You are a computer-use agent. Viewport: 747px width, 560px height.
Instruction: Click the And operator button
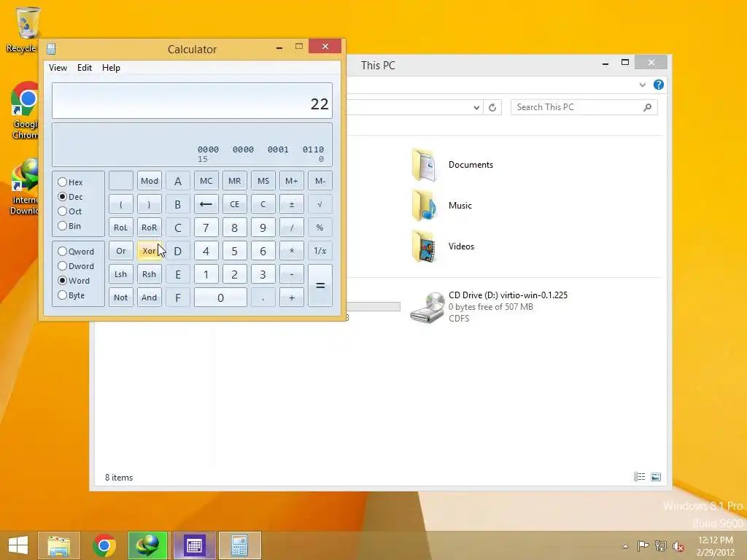(x=149, y=297)
